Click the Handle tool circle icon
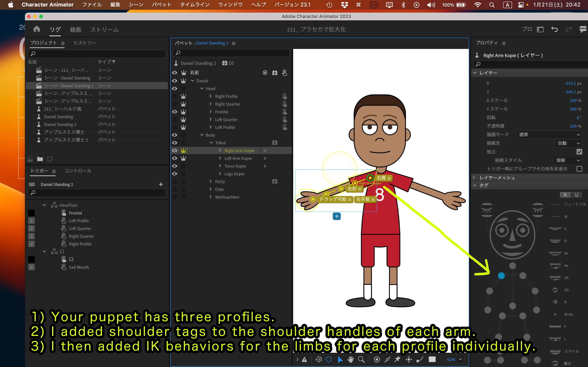The image size is (588, 367). pyautogui.click(x=377, y=359)
